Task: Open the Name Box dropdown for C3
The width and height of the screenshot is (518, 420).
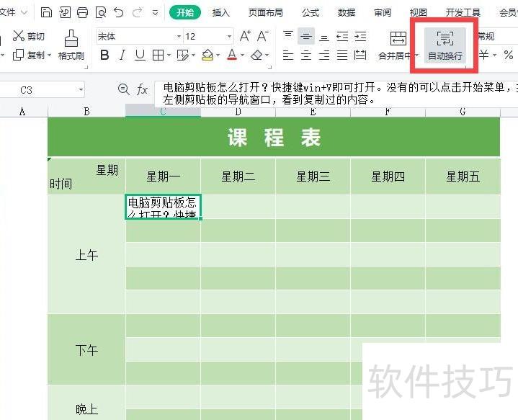Action: [x=81, y=89]
